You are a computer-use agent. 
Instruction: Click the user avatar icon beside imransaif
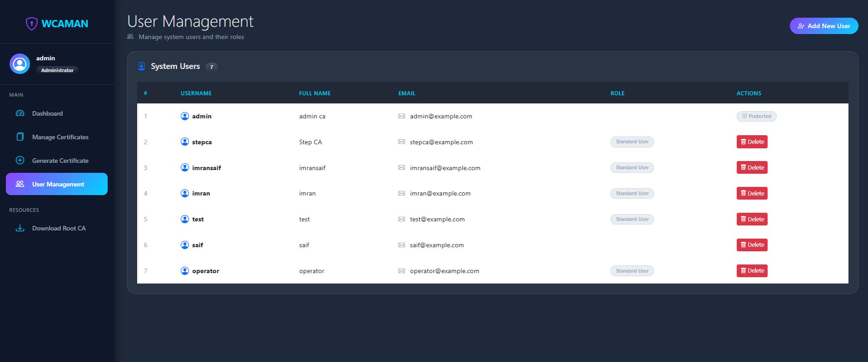click(185, 167)
